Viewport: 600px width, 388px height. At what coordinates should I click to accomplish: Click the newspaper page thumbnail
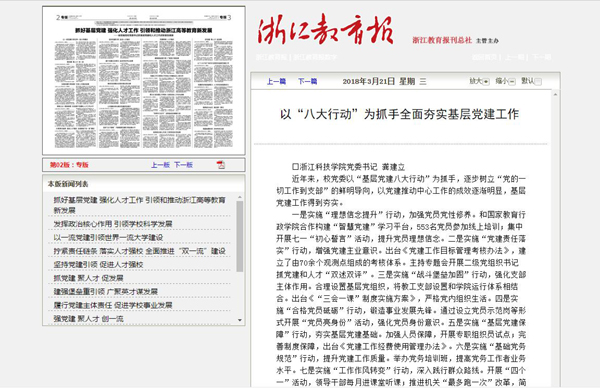point(143,80)
